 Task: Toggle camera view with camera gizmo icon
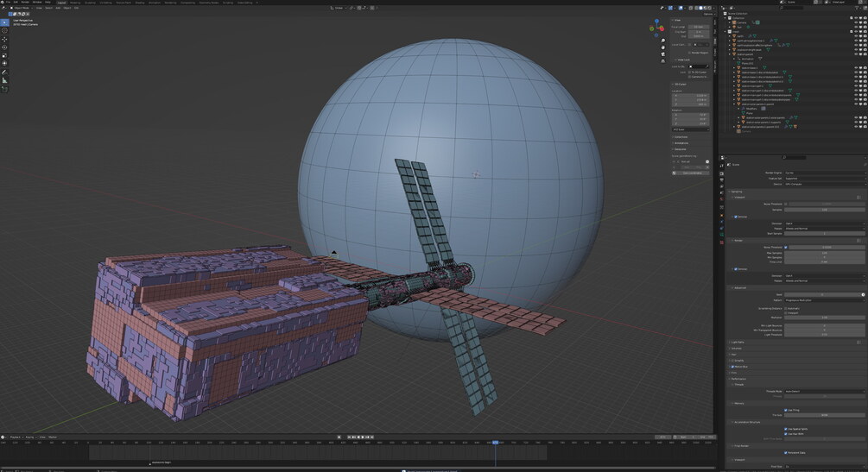(662, 54)
